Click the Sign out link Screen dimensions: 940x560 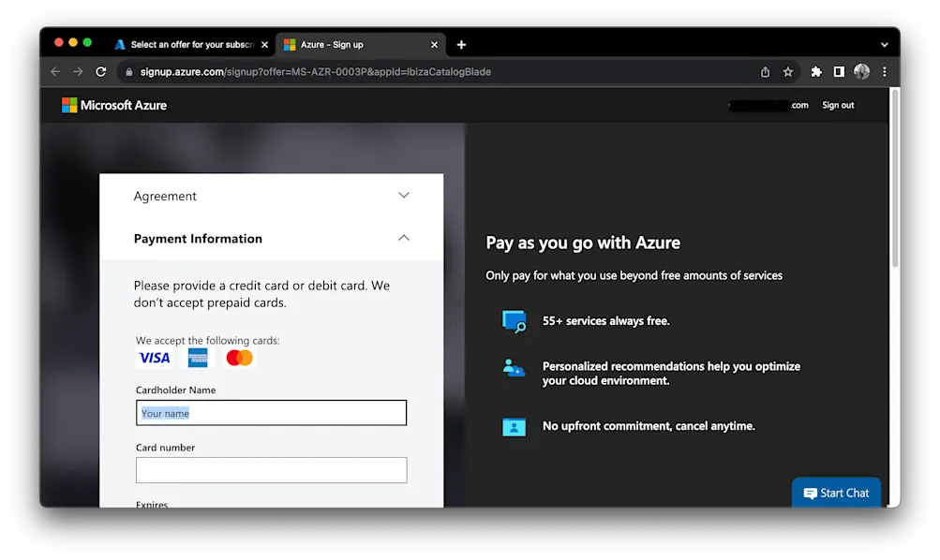pos(837,105)
